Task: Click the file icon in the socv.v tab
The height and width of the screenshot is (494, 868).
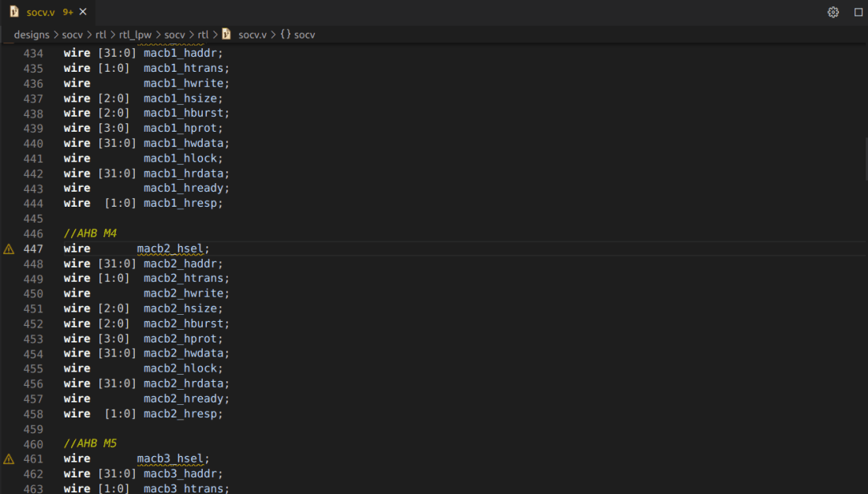Action: pos(14,12)
